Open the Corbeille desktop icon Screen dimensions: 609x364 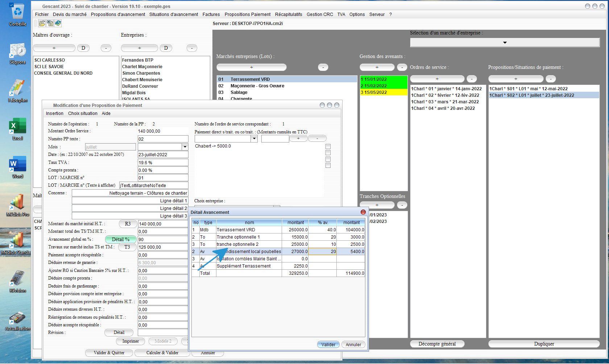coord(17,15)
